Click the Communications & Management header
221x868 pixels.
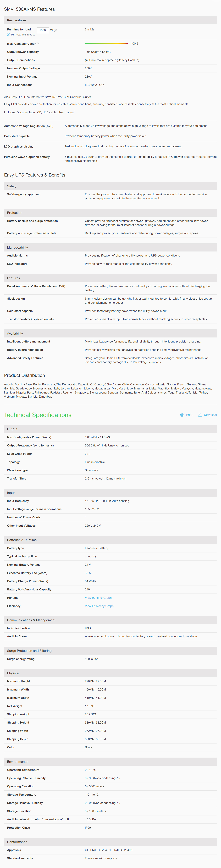click(x=110, y=620)
